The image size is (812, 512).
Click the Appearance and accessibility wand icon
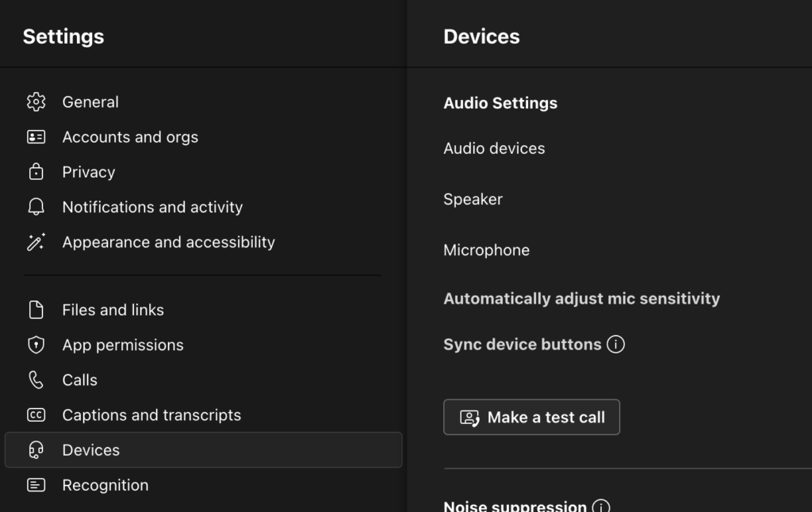(x=36, y=243)
